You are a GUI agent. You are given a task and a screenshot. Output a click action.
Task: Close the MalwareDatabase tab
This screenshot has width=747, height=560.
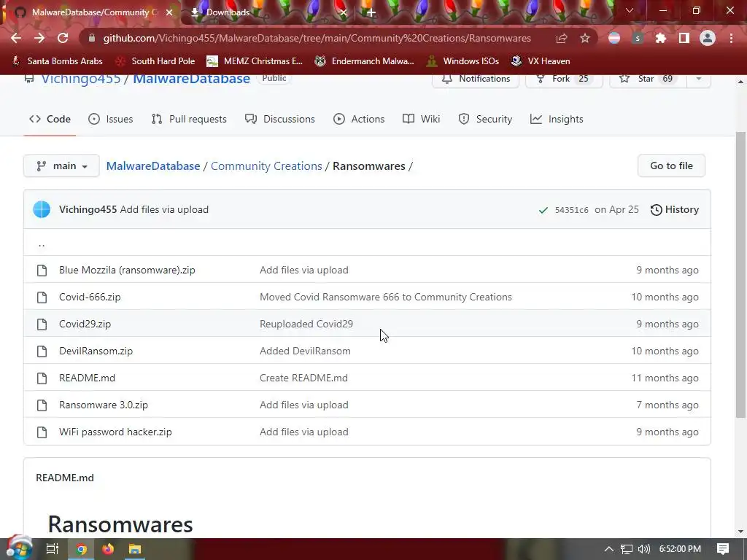click(169, 12)
